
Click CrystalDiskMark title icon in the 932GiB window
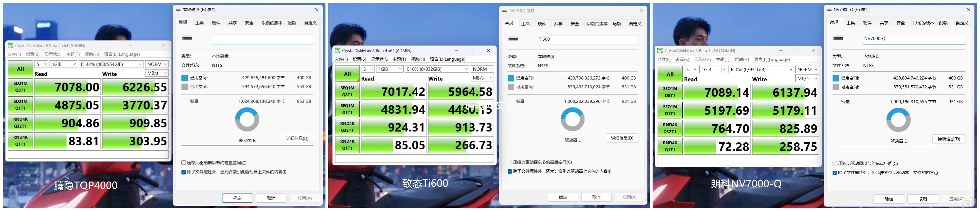click(x=337, y=51)
